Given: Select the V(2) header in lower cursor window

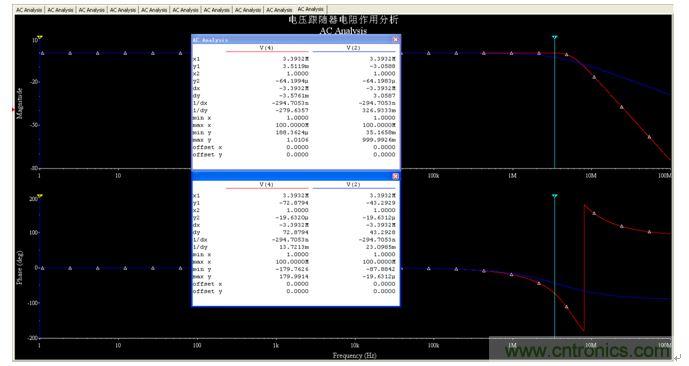Looking at the screenshot, I should (353, 185).
